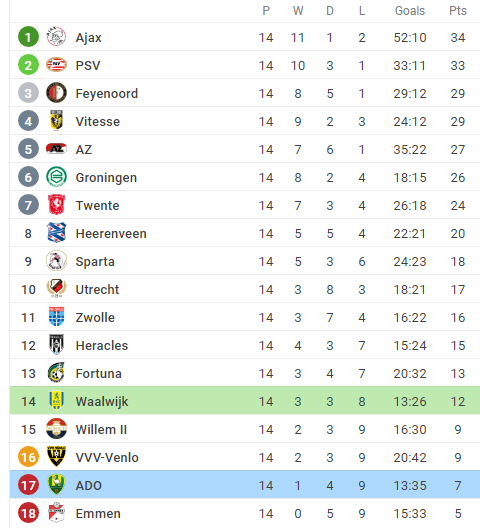This screenshot has height=528, width=480.
Task: Open the Utrecht team name link
Action: (97, 290)
